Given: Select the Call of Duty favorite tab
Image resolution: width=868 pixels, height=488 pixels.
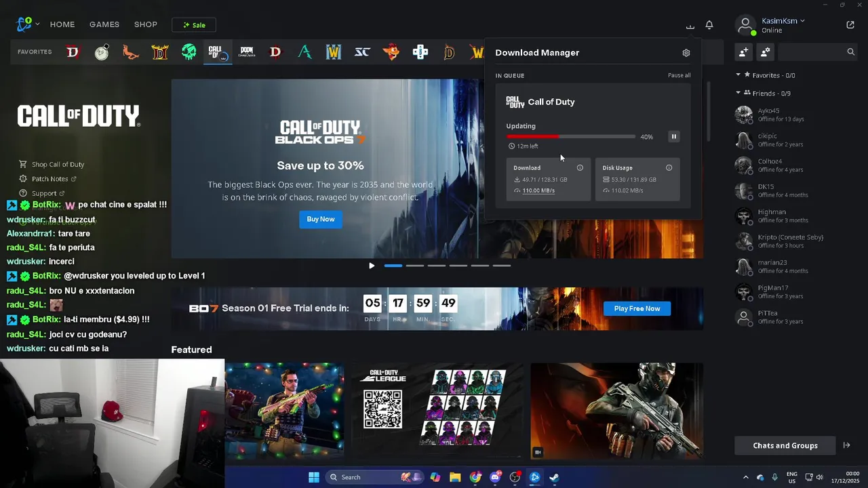Looking at the screenshot, I should [x=218, y=52].
